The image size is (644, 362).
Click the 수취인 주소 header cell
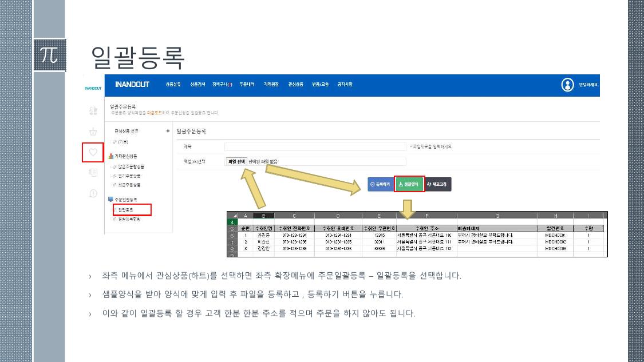pos(426,229)
